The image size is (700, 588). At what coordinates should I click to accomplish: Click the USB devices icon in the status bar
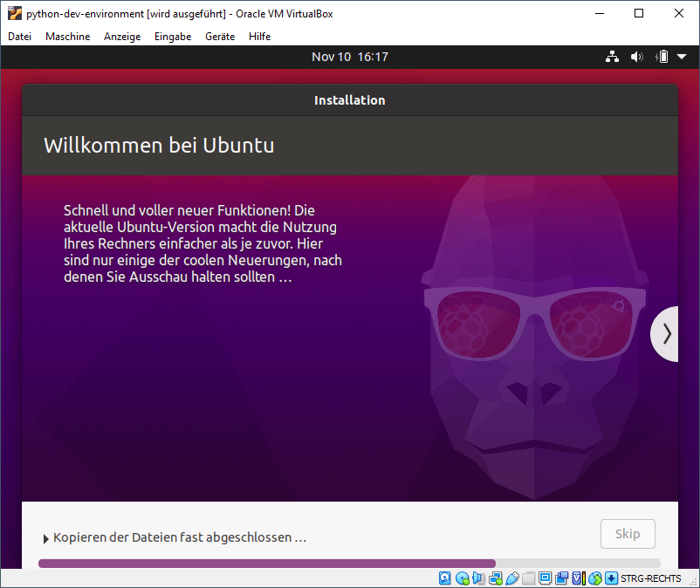[512, 578]
